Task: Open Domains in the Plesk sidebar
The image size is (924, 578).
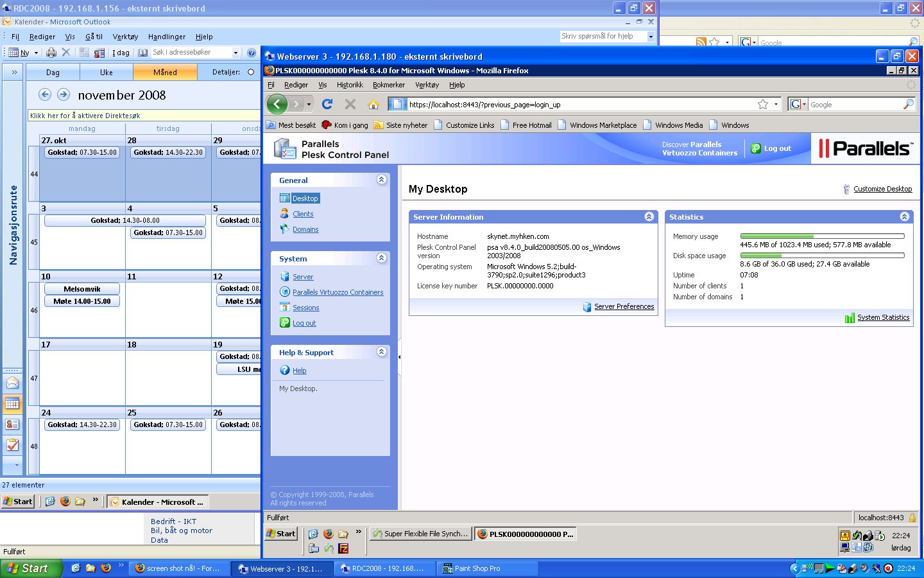Action: coord(305,229)
